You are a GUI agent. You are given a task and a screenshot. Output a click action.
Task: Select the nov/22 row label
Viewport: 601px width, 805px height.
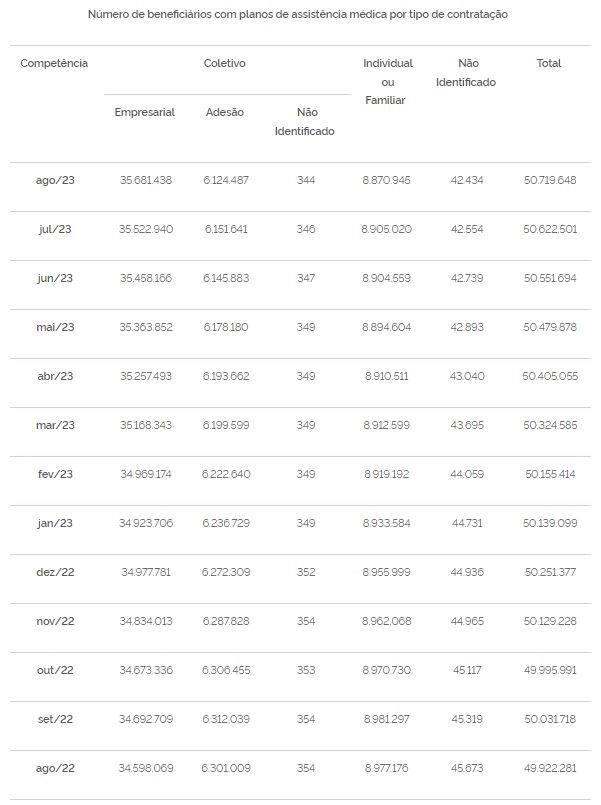pos(55,621)
